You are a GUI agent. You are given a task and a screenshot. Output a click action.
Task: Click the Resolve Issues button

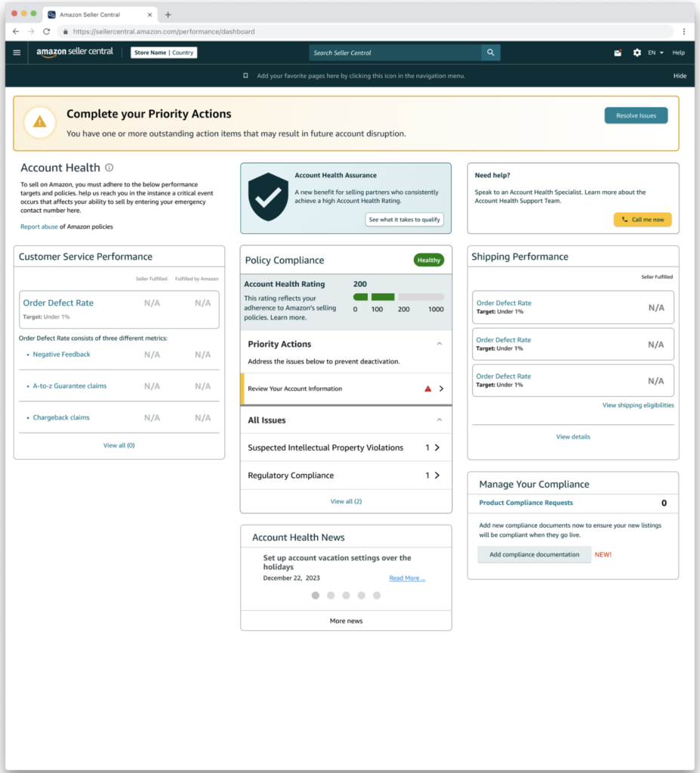pyautogui.click(x=637, y=115)
